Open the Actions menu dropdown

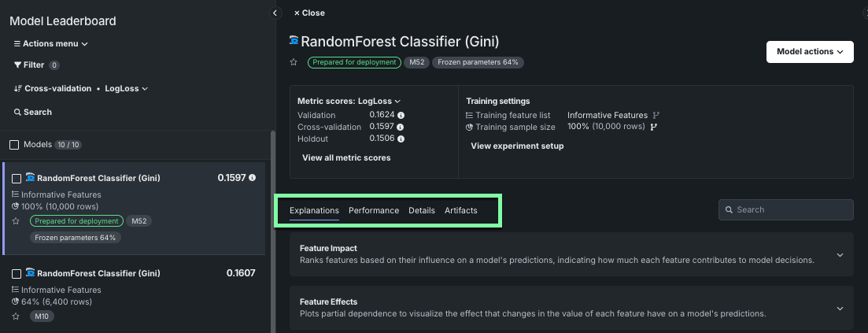51,44
